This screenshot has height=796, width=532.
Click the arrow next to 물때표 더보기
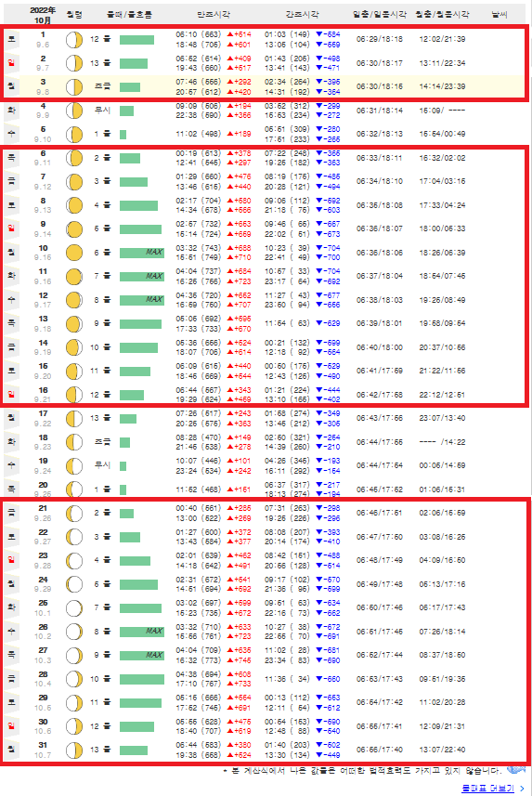pyautogui.click(x=522, y=788)
